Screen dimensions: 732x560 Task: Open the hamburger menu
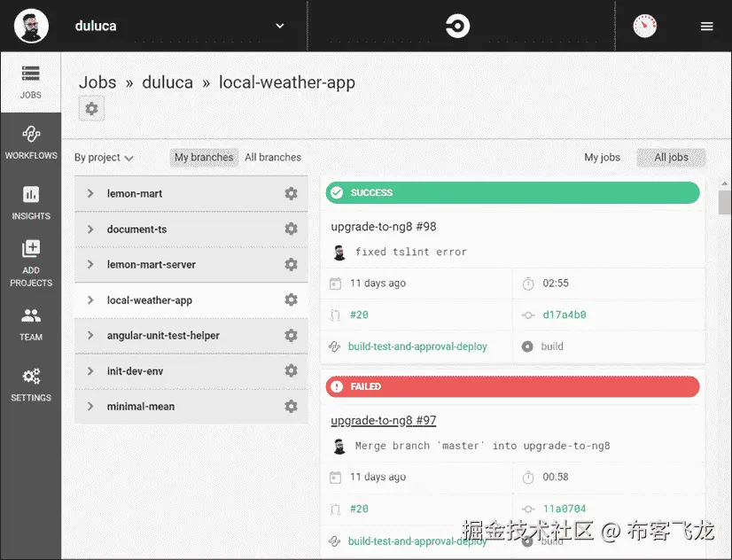pos(707,26)
